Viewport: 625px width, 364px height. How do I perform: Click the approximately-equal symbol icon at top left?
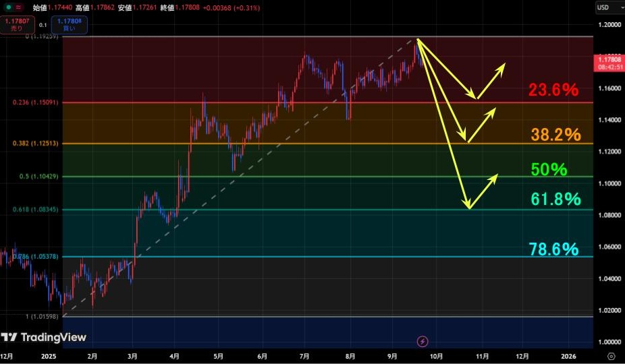point(18,7)
